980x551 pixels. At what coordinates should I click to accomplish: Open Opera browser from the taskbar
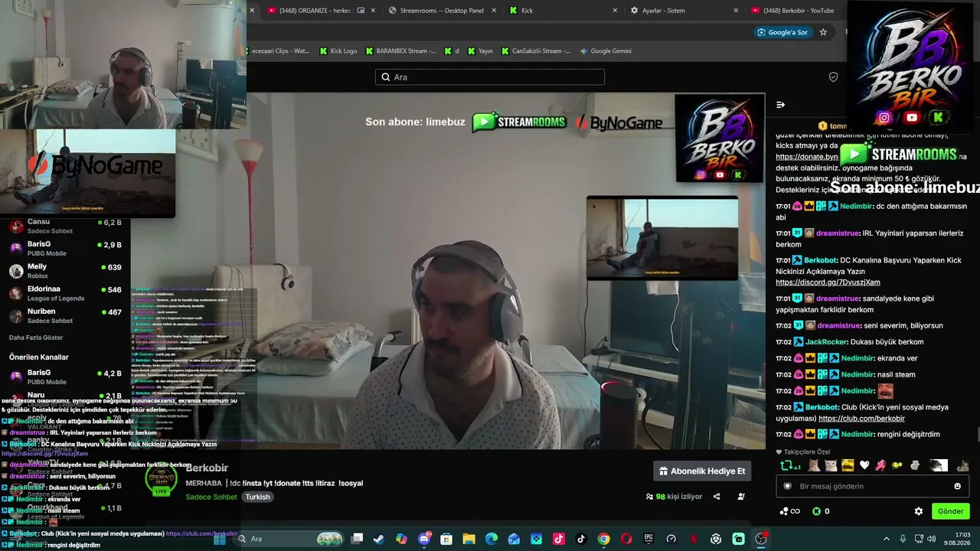[x=626, y=539]
